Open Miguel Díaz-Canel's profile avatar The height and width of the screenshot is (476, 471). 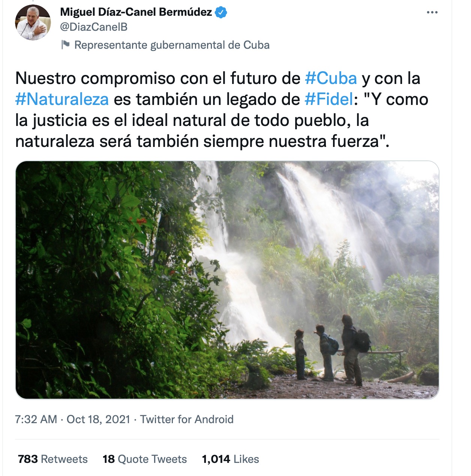click(x=33, y=22)
